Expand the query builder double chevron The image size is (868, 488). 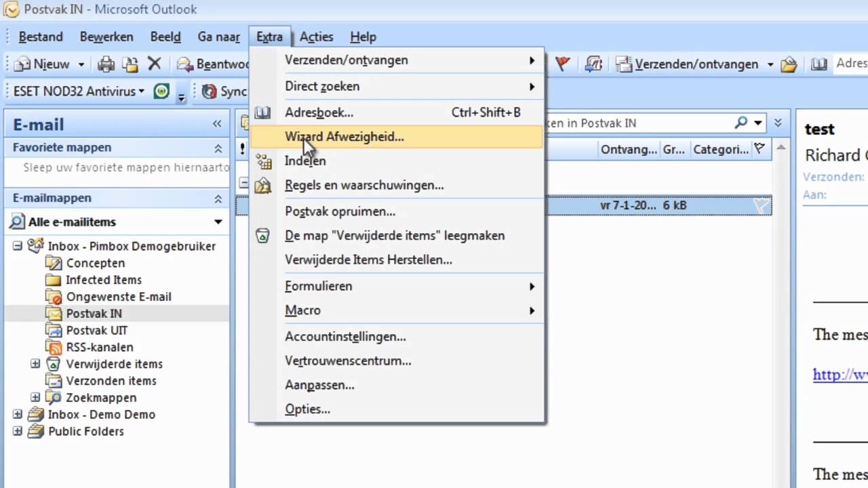tap(778, 123)
